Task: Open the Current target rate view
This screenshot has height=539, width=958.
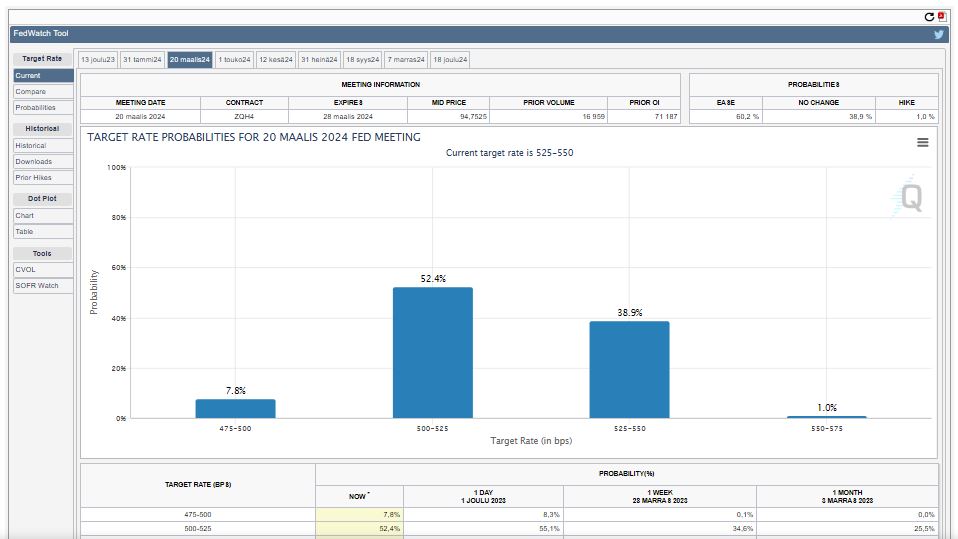Action: [x=43, y=76]
